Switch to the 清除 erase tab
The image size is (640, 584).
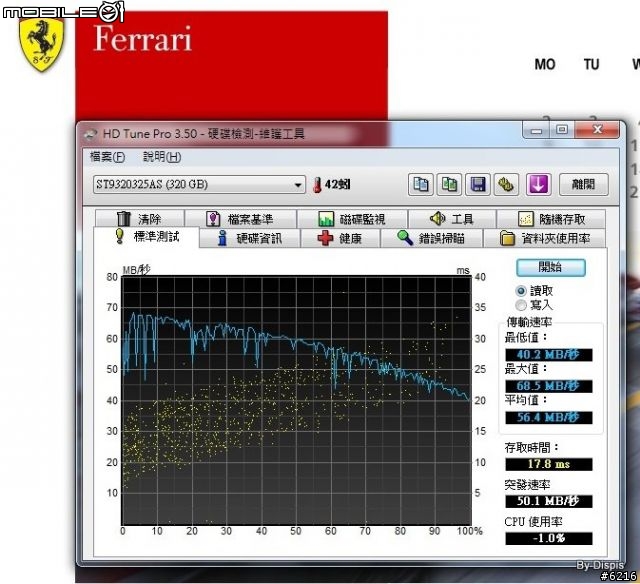[x=140, y=219]
